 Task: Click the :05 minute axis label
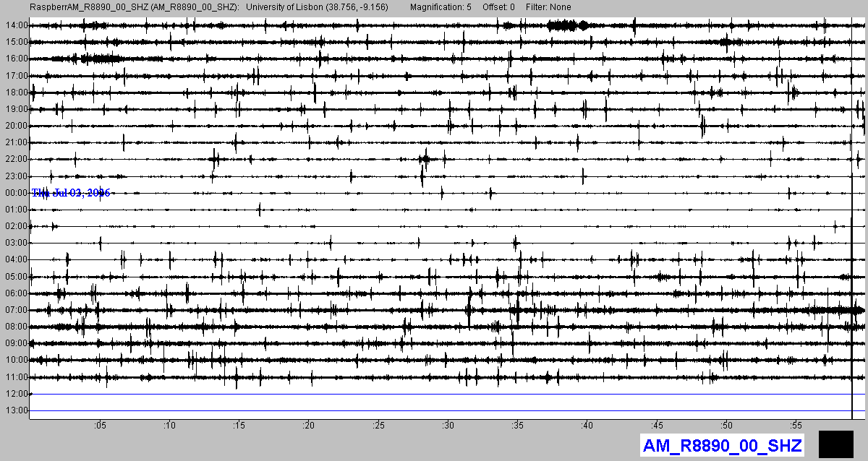pyautogui.click(x=100, y=425)
